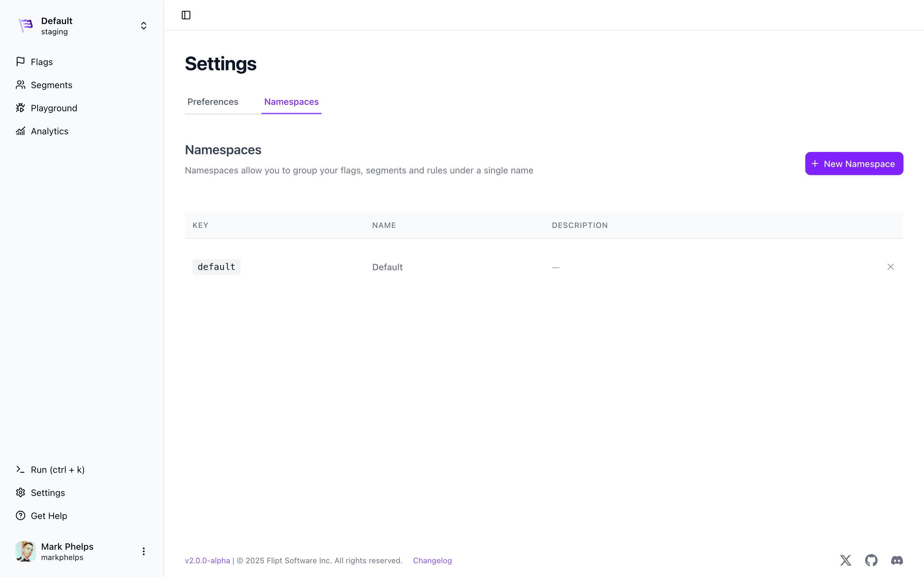924x577 pixels.
Task: Open Get Help via question icon
Action: (x=21, y=515)
